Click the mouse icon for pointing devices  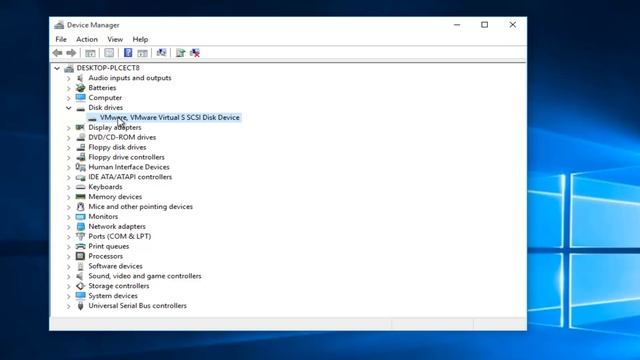tap(80, 207)
